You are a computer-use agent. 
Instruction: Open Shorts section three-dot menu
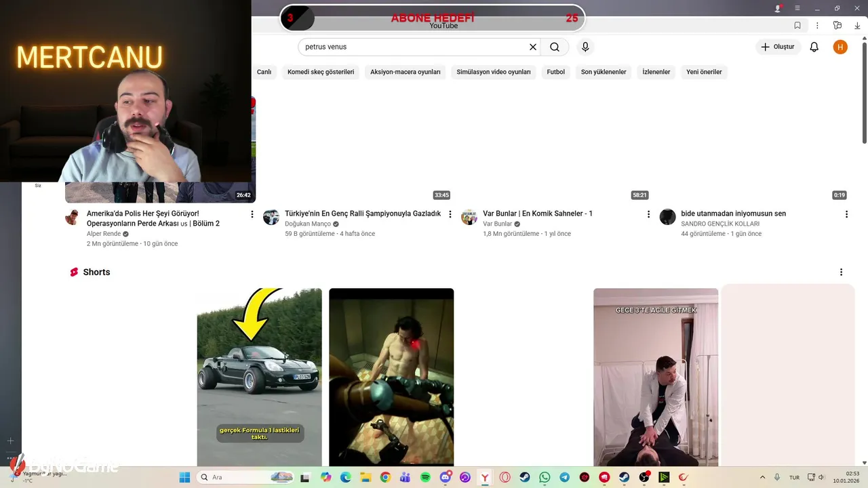coord(841,272)
